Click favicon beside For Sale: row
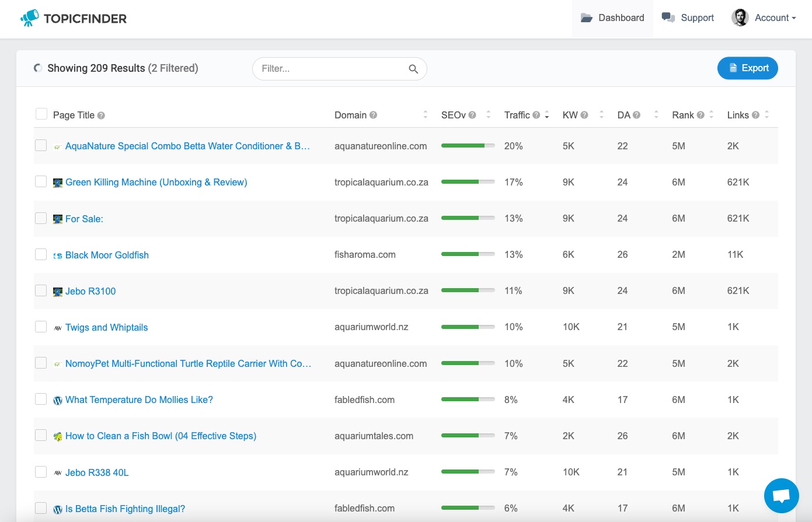812x522 pixels. pos(58,219)
